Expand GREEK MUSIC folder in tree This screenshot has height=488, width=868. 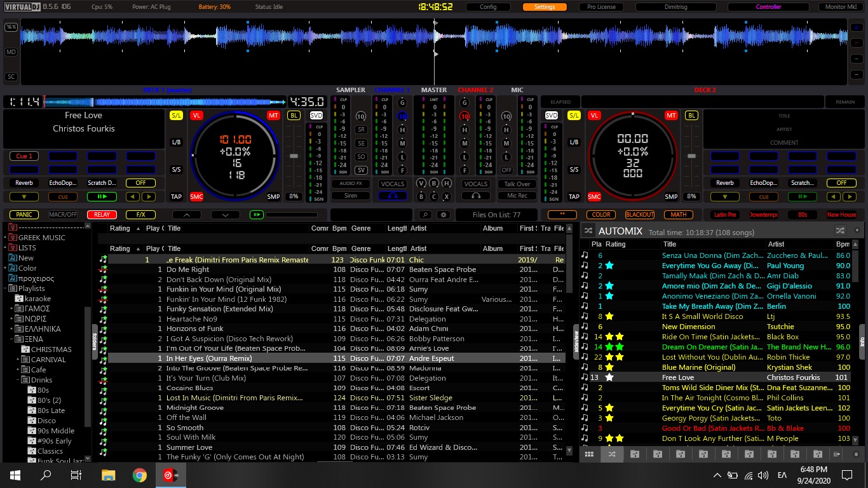(5, 238)
